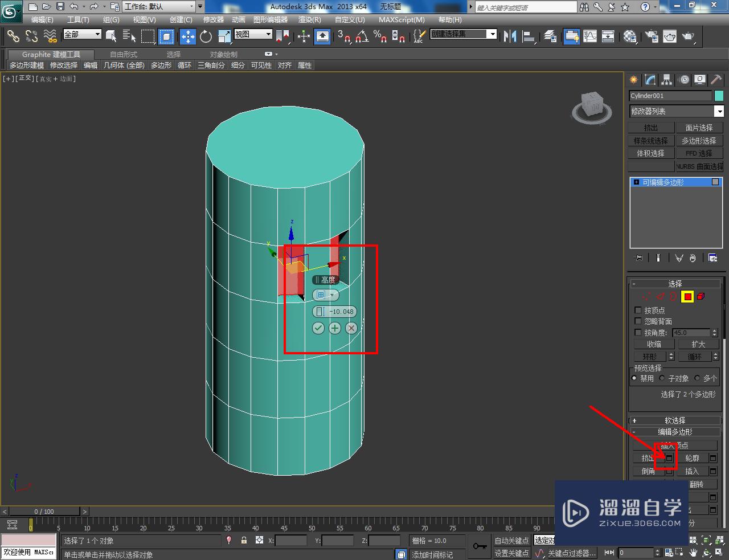The height and width of the screenshot is (560, 729).
Task: Enable the 按顶点 checkbox
Action: click(638, 310)
